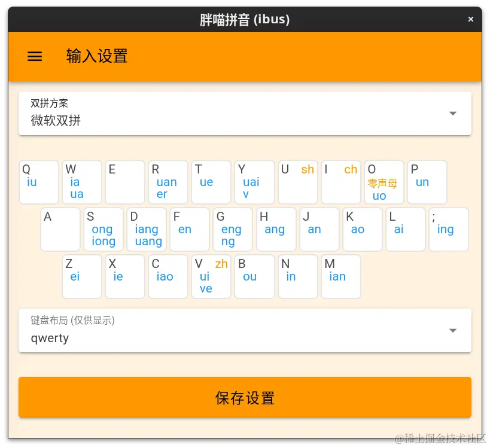Select the Q key with iu
Screen dimensions: 490x448
pyautogui.click(x=39, y=182)
